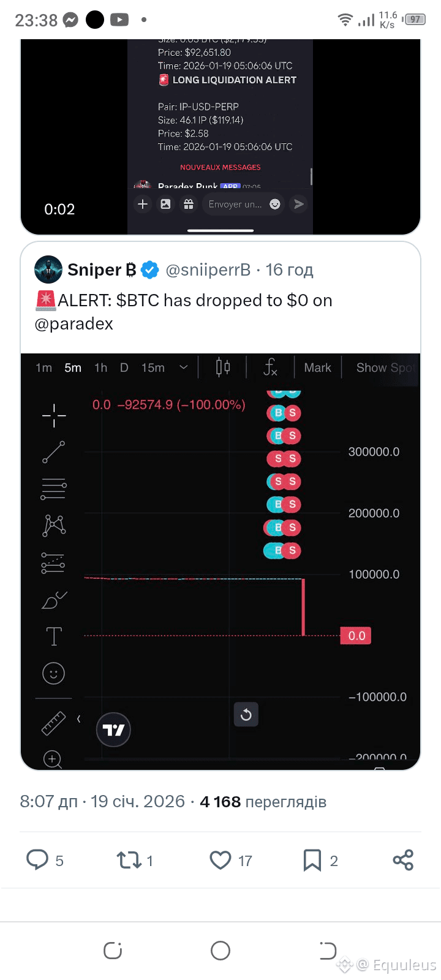Collapse the drawing toolbar chevron

point(78,718)
